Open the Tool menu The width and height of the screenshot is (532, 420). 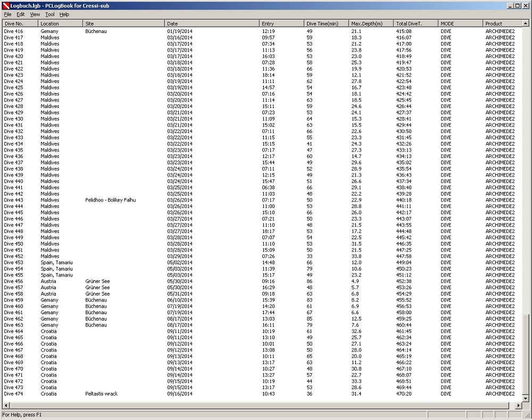click(50, 14)
